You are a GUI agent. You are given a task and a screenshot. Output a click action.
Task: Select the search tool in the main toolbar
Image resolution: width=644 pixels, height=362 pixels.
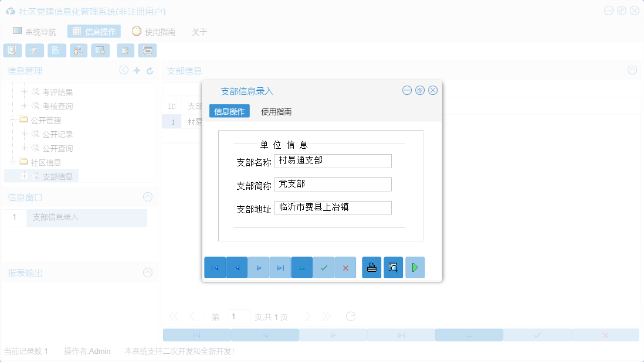coord(12,50)
